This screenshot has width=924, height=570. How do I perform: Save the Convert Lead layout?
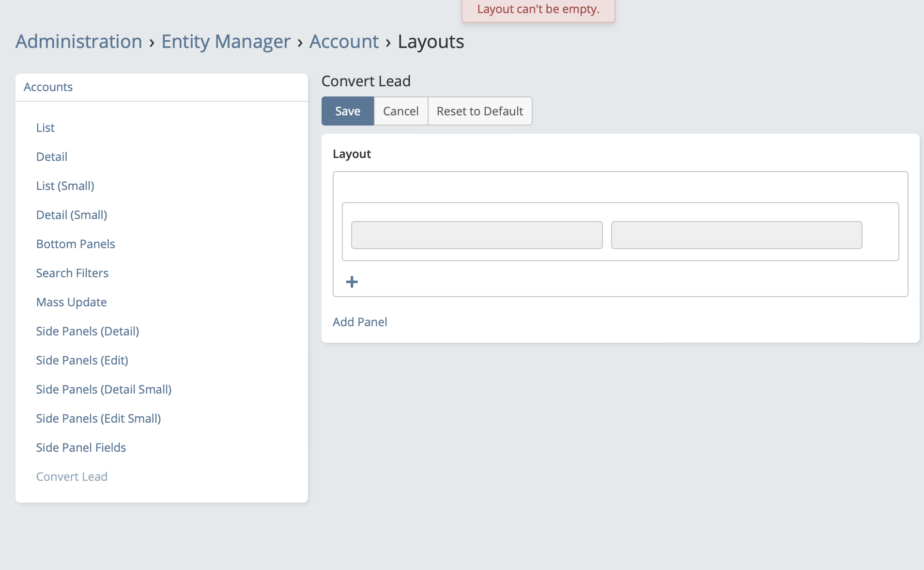pyautogui.click(x=347, y=111)
